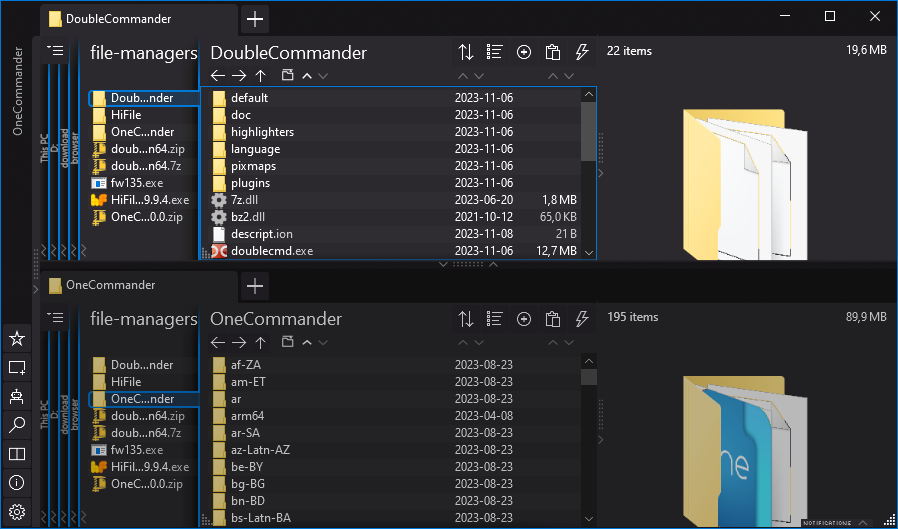Click the magnifier search icon in the sidebar
Viewport: 898px width, 529px height.
(x=16, y=425)
